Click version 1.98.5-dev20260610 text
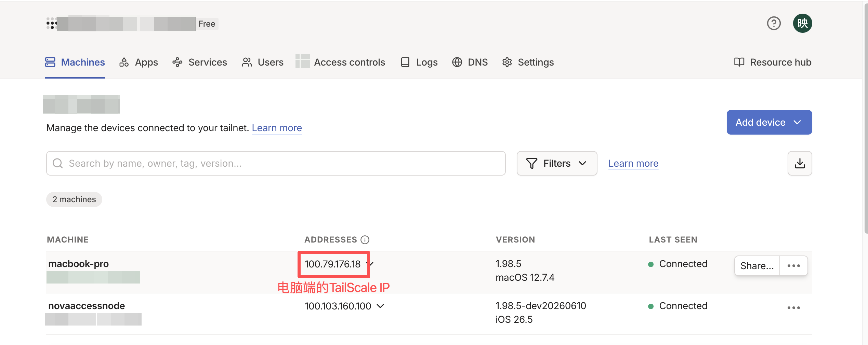The height and width of the screenshot is (345, 868). [x=541, y=306]
